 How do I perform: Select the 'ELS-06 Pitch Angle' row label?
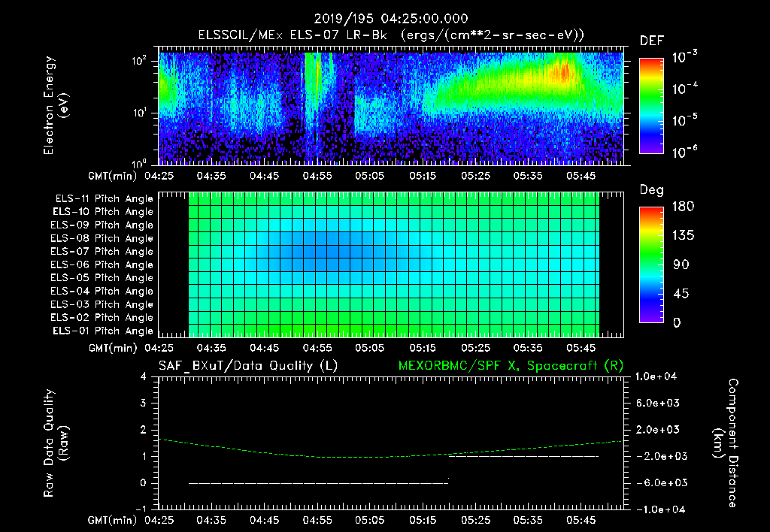click(x=102, y=264)
